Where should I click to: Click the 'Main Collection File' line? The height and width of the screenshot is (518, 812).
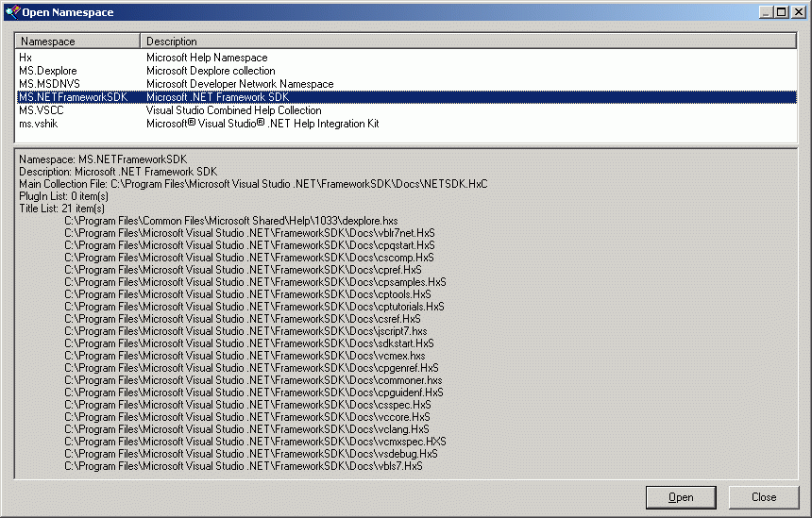tap(253, 184)
